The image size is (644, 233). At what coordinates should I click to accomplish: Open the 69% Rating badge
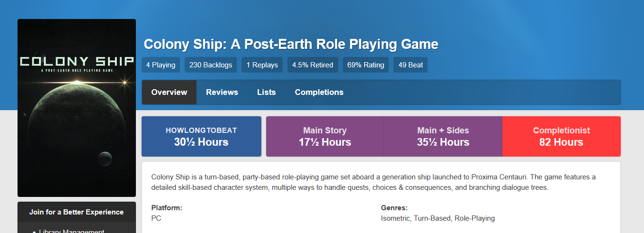coord(366,65)
